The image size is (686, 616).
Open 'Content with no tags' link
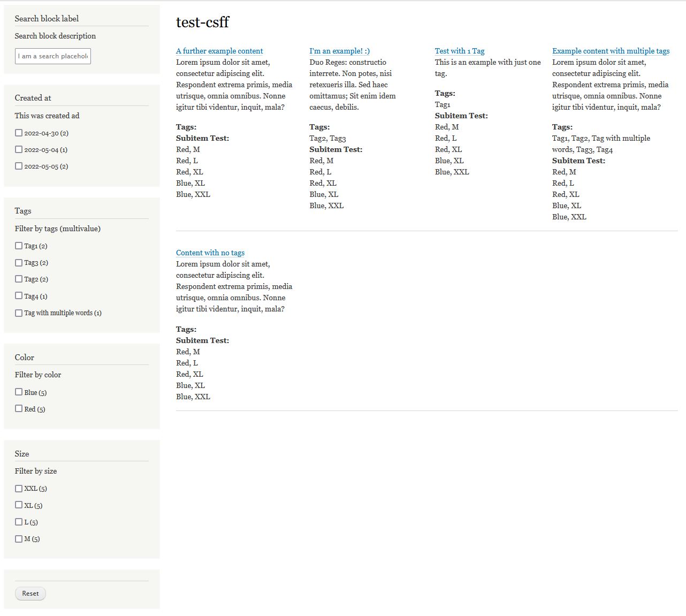tap(210, 253)
